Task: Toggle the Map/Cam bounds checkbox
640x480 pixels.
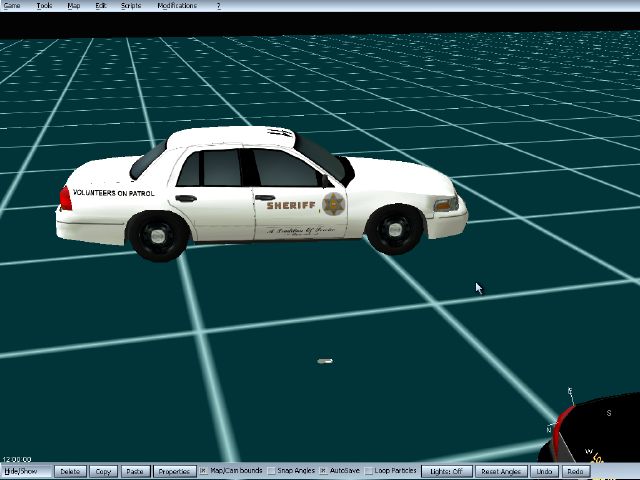Action: click(203, 471)
